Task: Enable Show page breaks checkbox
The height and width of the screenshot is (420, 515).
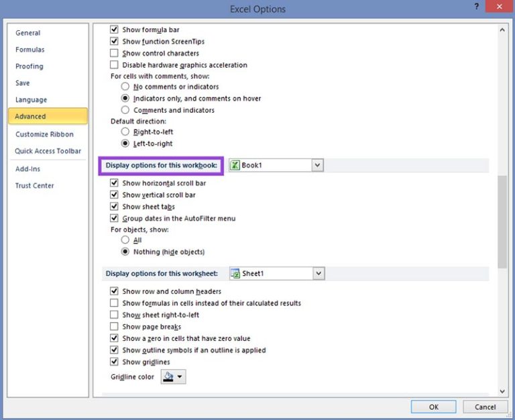Action: click(x=114, y=327)
